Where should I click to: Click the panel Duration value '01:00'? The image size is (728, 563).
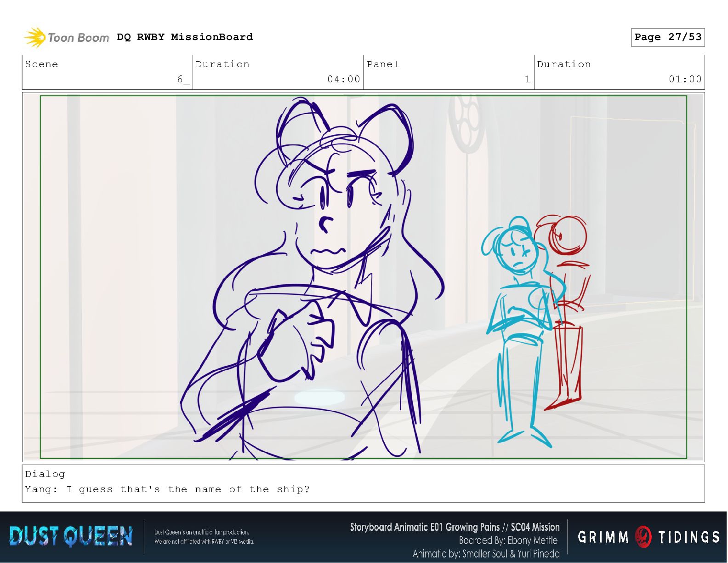[685, 79]
